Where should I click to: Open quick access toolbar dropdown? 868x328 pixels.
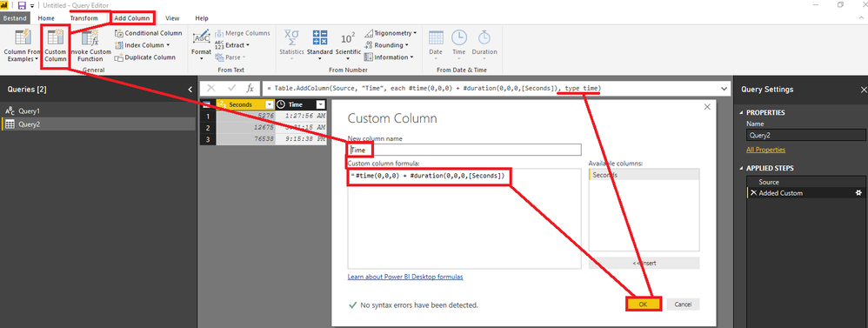pos(32,5)
